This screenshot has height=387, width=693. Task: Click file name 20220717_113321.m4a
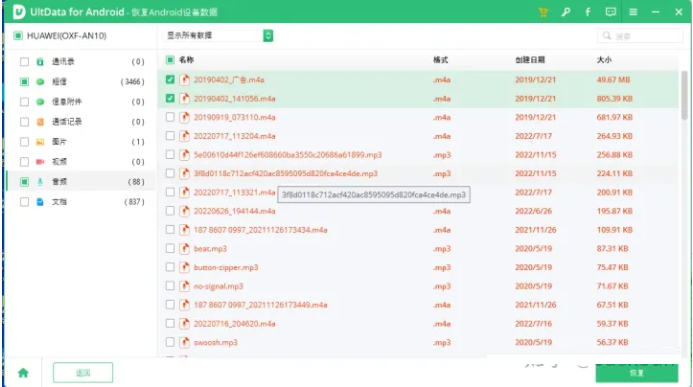235,193
